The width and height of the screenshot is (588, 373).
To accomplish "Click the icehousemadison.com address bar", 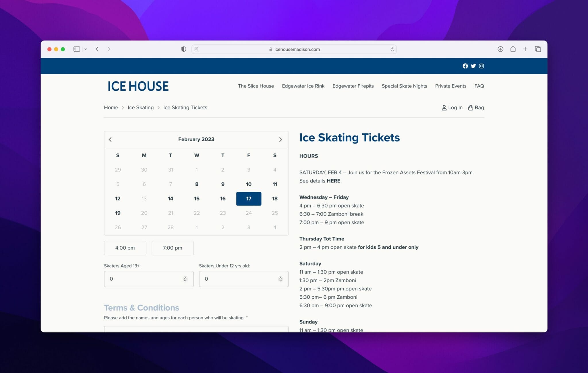I will click(294, 49).
